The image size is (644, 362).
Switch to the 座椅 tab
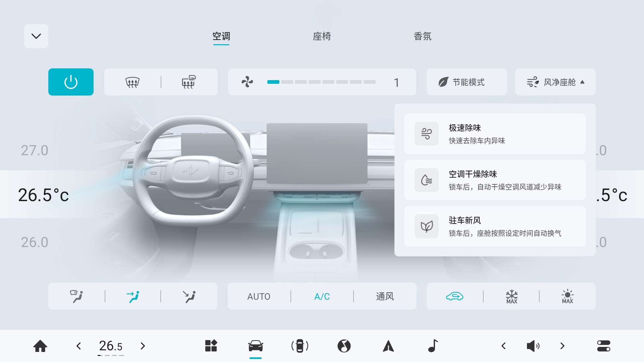pos(322,36)
